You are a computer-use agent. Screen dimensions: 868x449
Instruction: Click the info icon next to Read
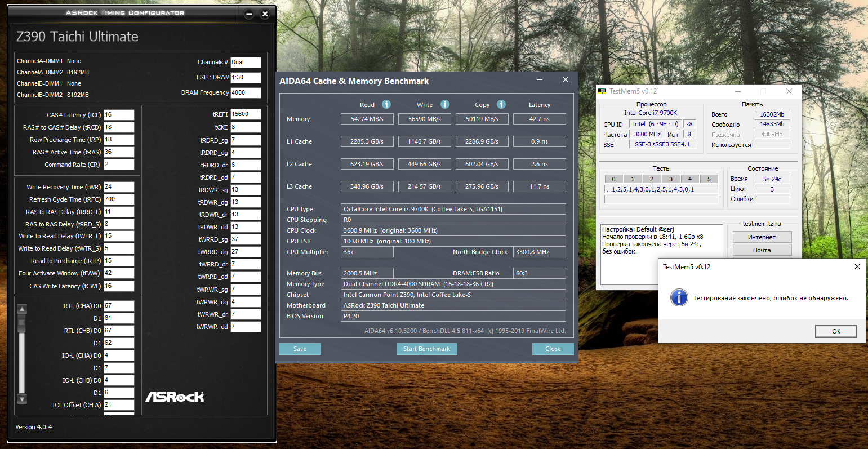point(386,104)
